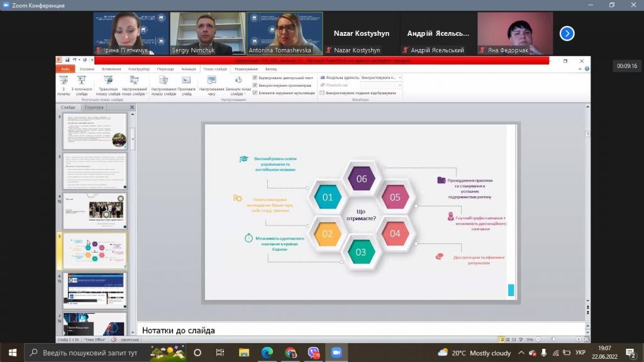Select slide 6 thumbnail in slides pane

pos(95,290)
